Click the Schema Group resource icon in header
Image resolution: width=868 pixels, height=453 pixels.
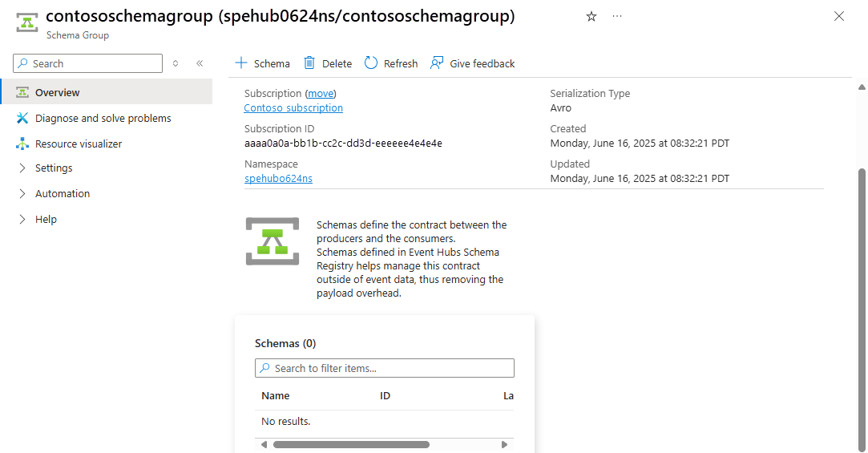click(26, 22)
